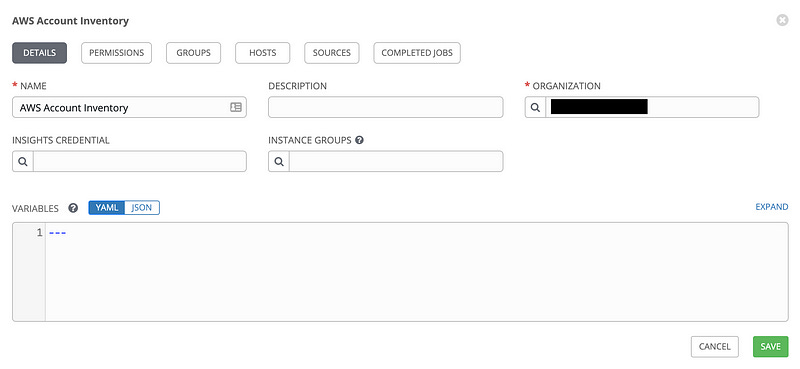The image size is (800, 369).
Task: Click the Instance Groups help question icon
Action: pyautogui.click(x=359, y=140)
